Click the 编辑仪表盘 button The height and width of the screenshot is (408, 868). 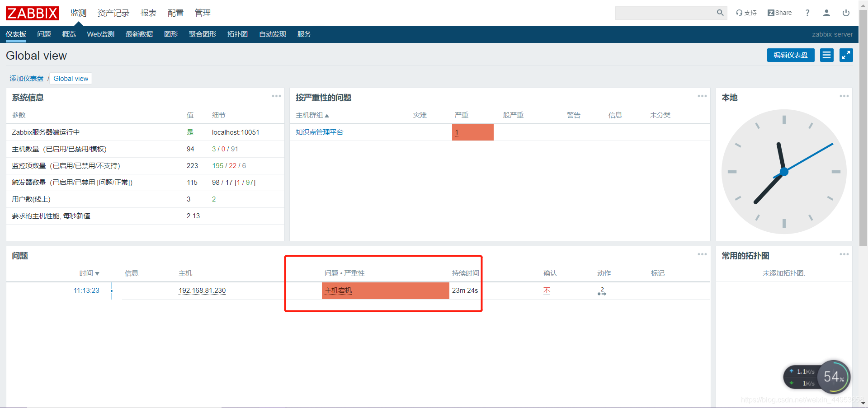[791, 55]
